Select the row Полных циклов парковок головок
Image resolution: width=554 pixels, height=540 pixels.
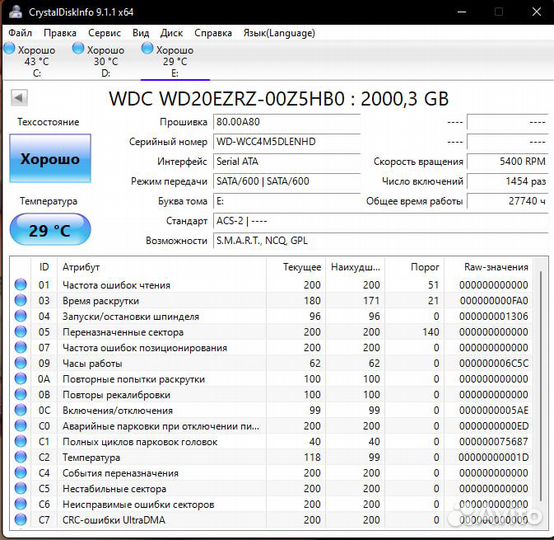coord(271,441)
